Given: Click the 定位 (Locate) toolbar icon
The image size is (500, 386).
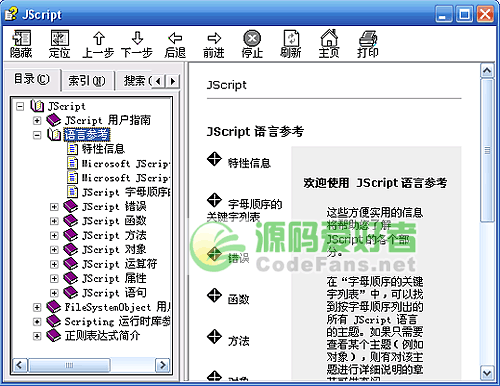Looking at the screenshot, I should 60,38.
